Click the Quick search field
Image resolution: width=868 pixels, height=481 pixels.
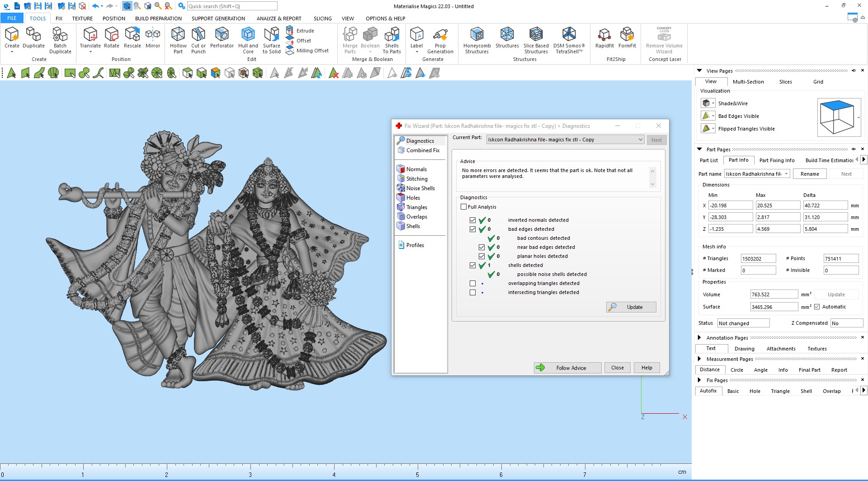tap(232, 6)
